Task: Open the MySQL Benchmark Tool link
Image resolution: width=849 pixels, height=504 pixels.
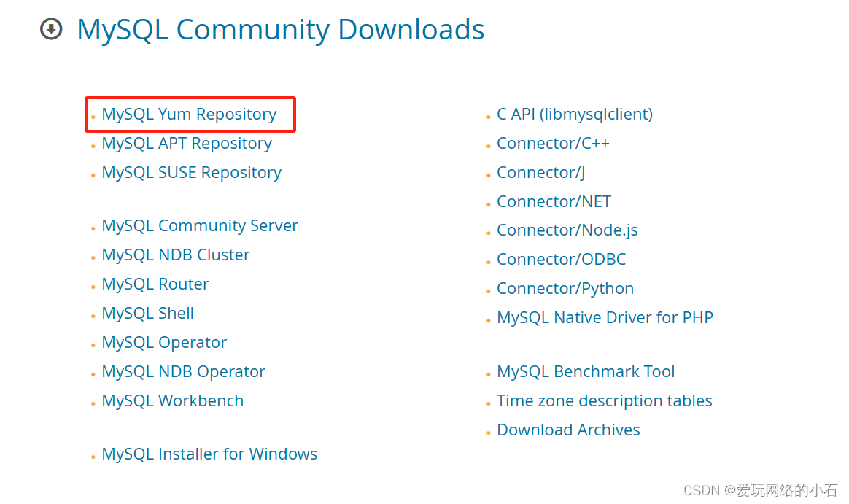Action: (x=586, y=372)
